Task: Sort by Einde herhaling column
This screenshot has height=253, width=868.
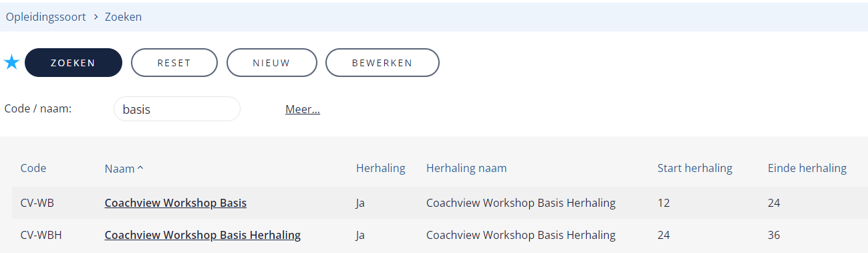Action: click(807, 168)
